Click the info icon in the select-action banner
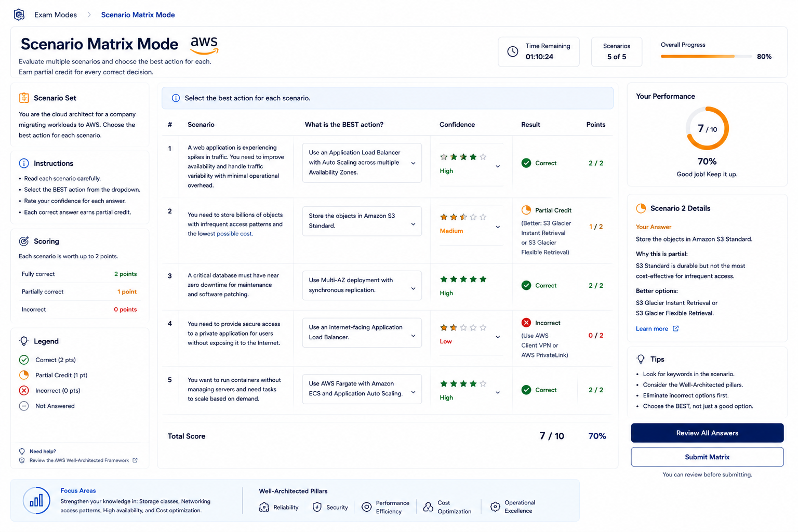The image size is (798, 532). tap(176, 98)
